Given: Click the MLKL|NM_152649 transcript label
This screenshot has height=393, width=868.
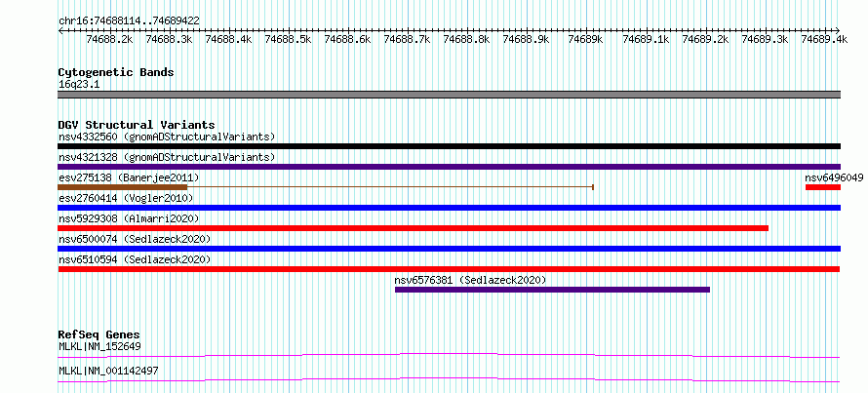Looking at the screenshot, I should pos(99,347).
